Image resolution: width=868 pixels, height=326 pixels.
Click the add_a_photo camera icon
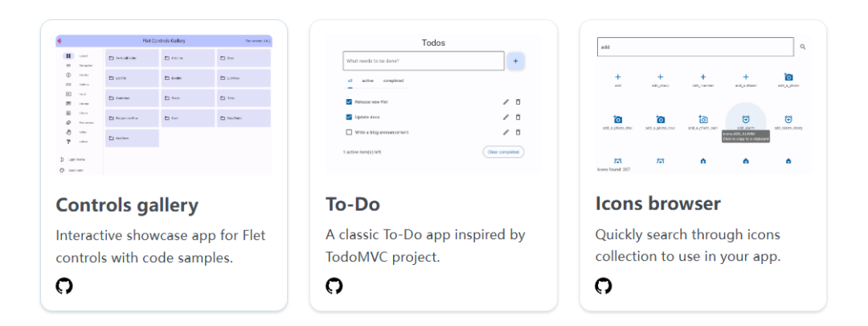click(788, 77)
